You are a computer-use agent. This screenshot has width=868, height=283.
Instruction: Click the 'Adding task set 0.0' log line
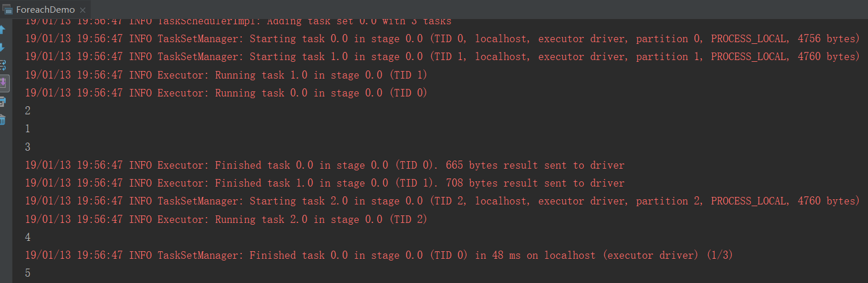coord(238,21)
